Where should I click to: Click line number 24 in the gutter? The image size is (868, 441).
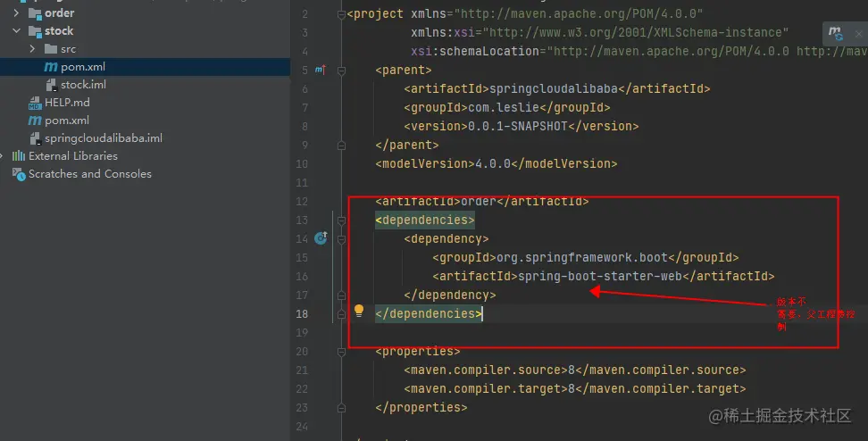pos(302,426)
